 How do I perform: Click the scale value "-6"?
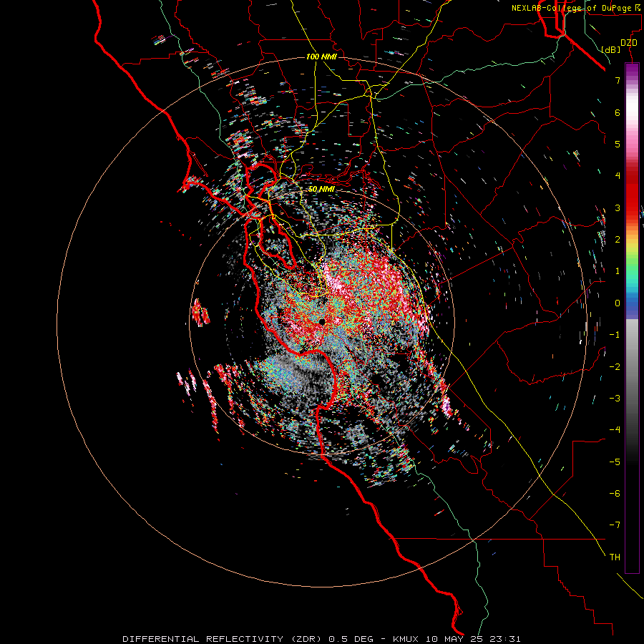[615, 494]
